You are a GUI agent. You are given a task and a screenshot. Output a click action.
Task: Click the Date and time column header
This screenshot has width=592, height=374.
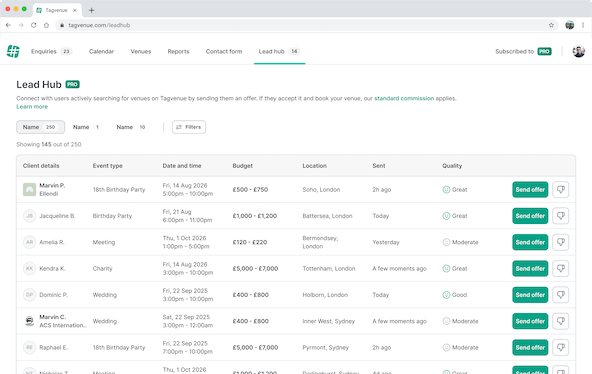click(x=182, y=166)
